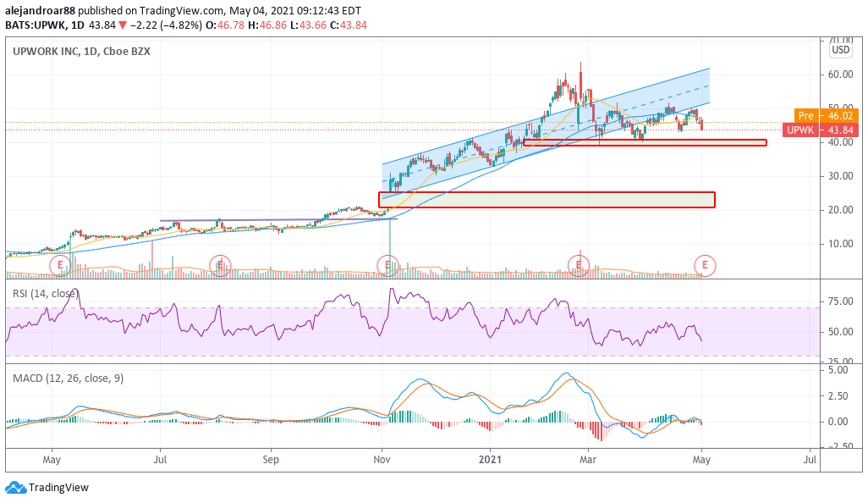Viewport: 868px width, 503px height.
Task: Select the purple horizontal resistance line
Action: pyautogui.click(x=278, y=220)
